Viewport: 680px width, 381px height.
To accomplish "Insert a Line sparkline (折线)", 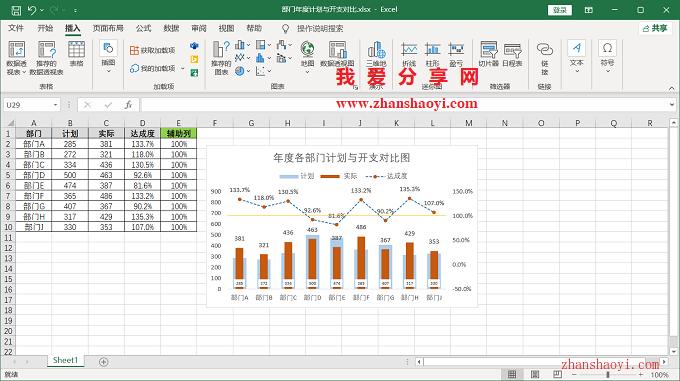I will click(x=409, y=55).
